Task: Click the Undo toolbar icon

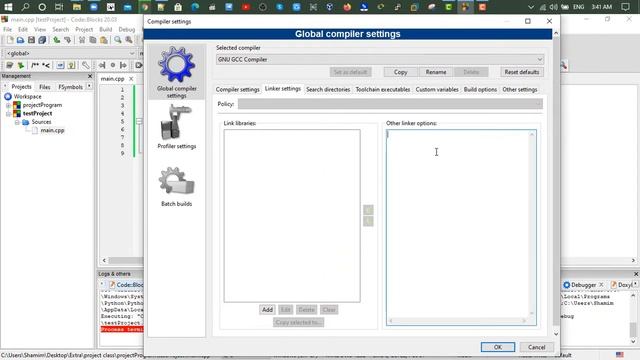Action: pos(56,40)
